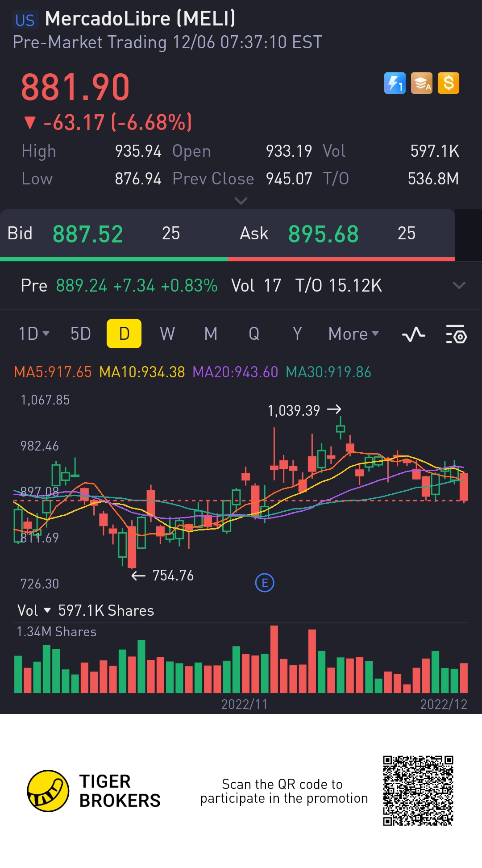Tap the MA30:919.86 indicator label
This screenshot has height=868, width=482.
328,372
